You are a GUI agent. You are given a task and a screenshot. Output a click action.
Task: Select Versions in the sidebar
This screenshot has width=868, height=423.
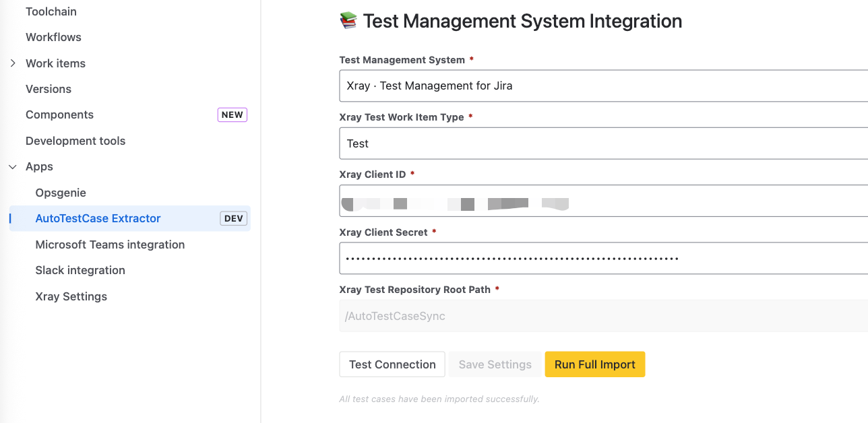(49, 89)
